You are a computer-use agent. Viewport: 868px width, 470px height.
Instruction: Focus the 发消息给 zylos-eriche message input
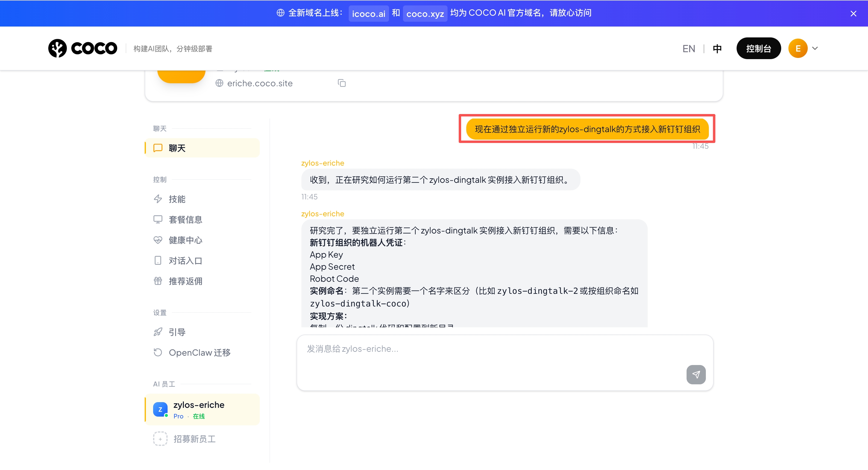(505, 362)
